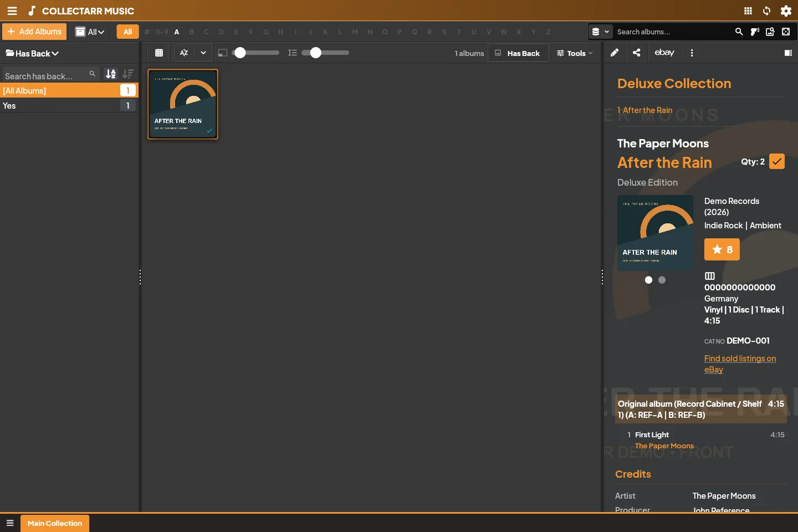This screenshot has width=798, height=532.
Task: Open the hamburger main menu
Action: point(12,11)
